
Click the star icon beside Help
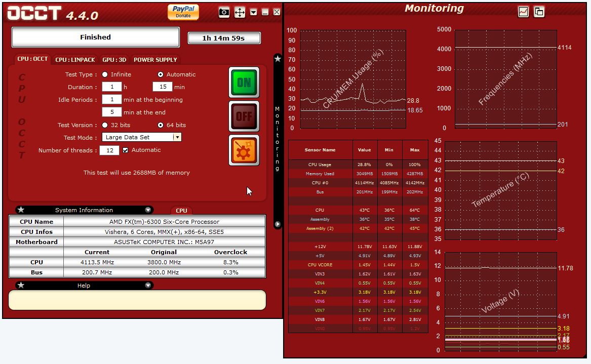pos(21,285)
